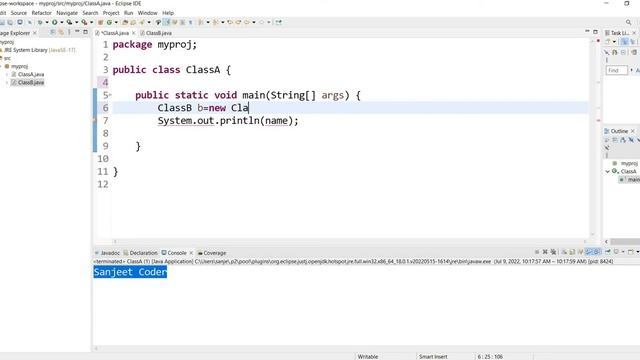Click the Open Type icon in toolbar

pyautogui.click(x=125, y=22)
